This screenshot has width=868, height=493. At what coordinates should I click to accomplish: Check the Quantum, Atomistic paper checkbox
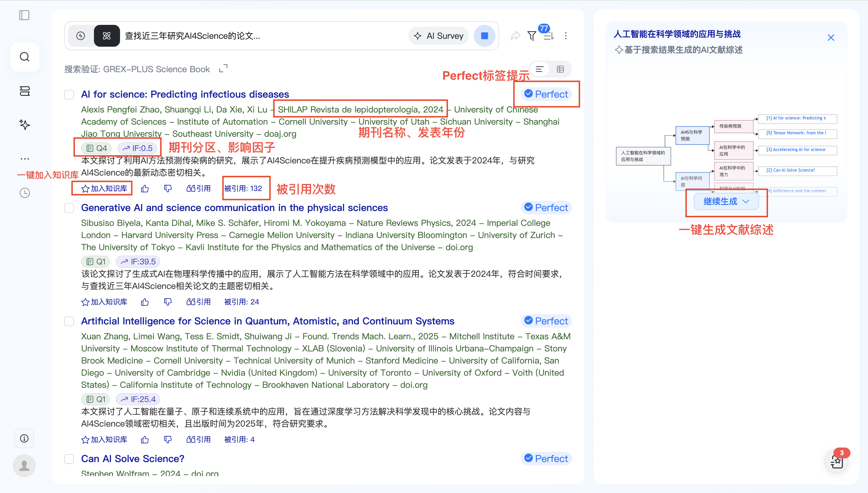[x=69, y=321]
